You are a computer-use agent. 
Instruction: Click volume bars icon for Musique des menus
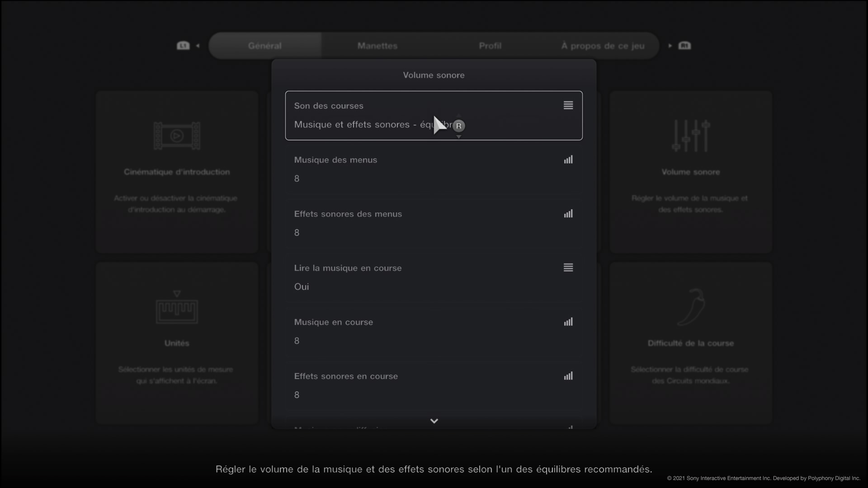click(x=568, y=160)
